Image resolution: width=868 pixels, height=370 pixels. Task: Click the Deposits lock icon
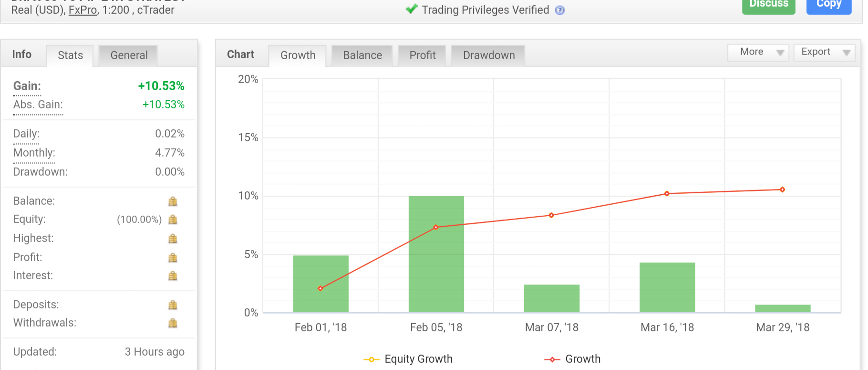pos(173,305)
